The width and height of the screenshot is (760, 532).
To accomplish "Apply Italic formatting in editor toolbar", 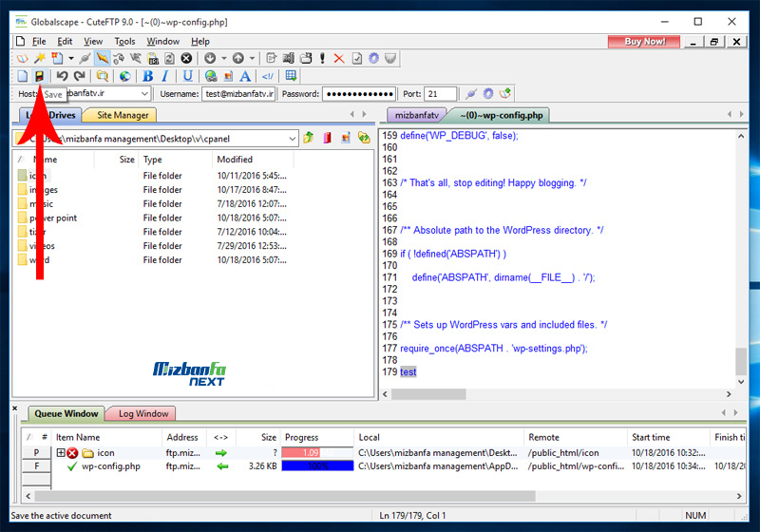I will tap(165, 76).
